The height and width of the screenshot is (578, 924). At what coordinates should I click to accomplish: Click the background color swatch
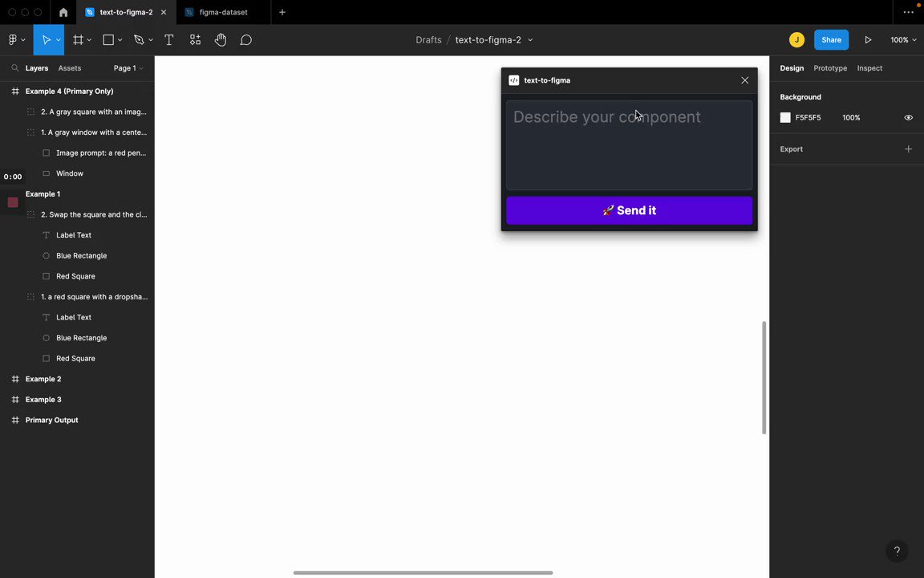(x=785, y=117)
